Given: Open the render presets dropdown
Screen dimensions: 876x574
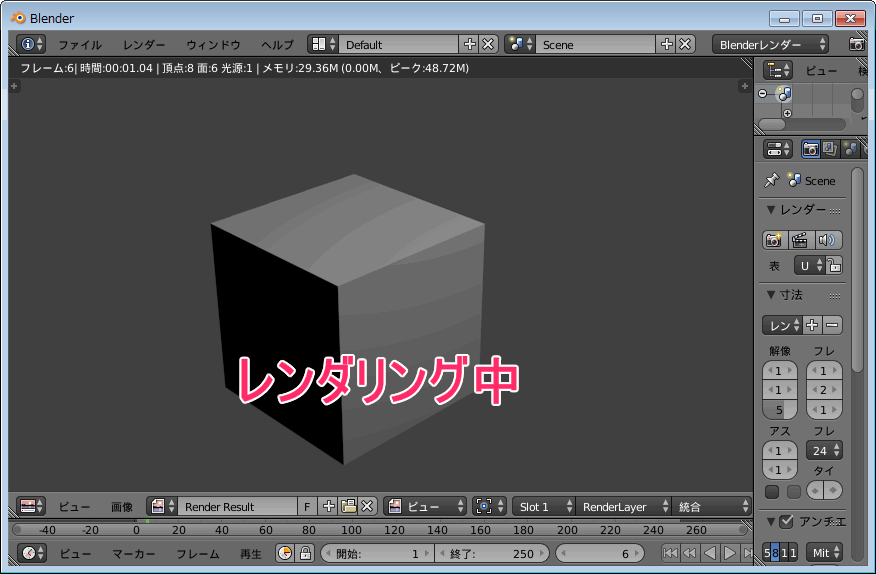Looking at the screenshot, I should click(782, 325).
